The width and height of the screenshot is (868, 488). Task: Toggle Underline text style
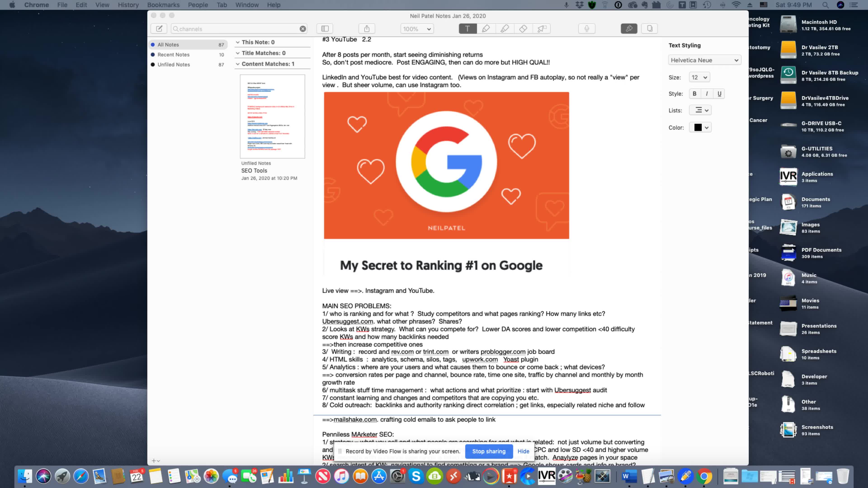(719, 94)
